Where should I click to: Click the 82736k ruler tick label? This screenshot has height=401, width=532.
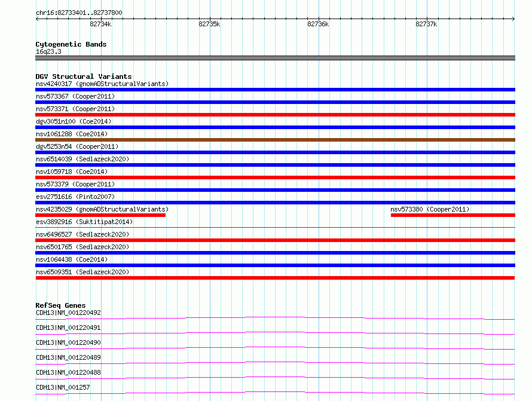click(318, 24)
